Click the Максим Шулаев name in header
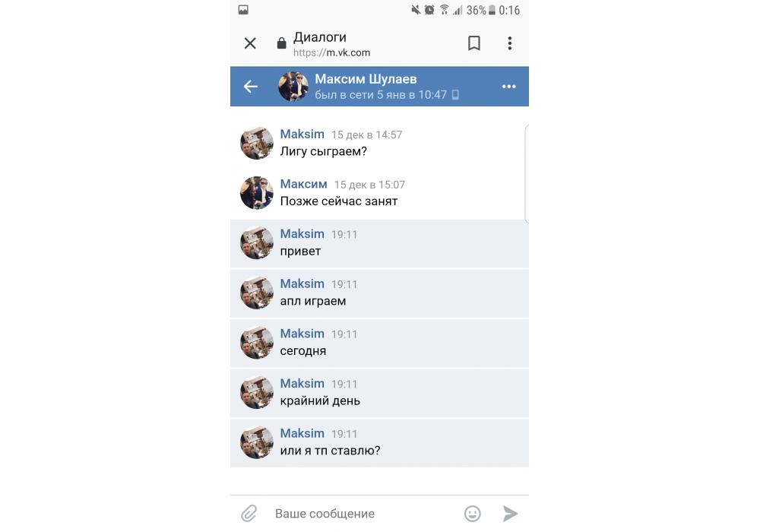 coord(366,79)
